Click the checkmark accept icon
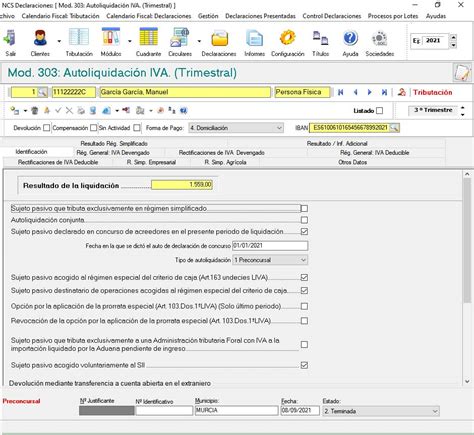Screen dimensions: 474x435 [58, 110]
